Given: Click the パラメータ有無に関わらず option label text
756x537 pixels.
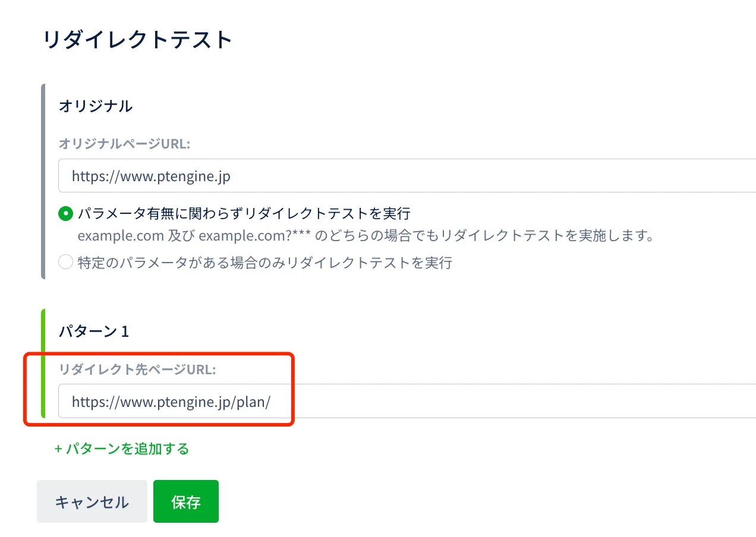Looking at the screenshot, I should (244, 213).
